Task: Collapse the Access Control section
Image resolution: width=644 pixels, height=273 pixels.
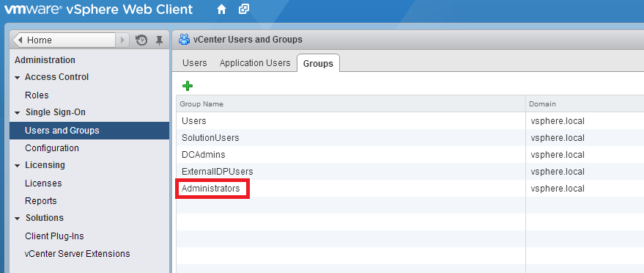Action: [x=18, y=77]
